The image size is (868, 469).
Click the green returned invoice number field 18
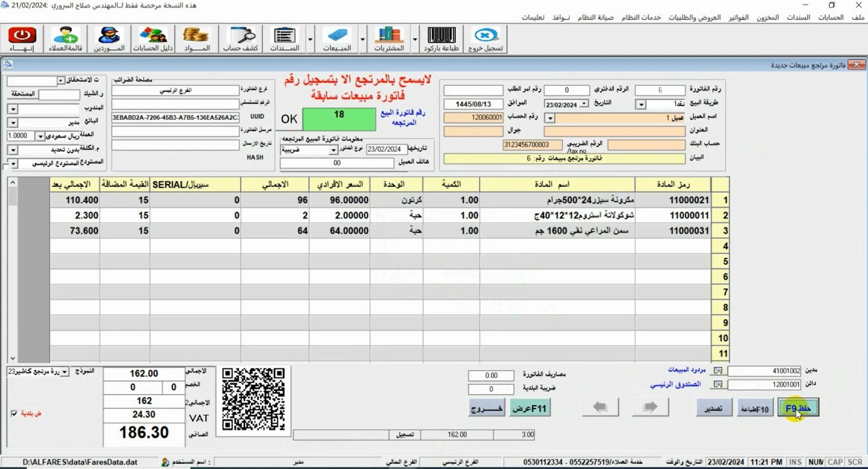(339, 119)
